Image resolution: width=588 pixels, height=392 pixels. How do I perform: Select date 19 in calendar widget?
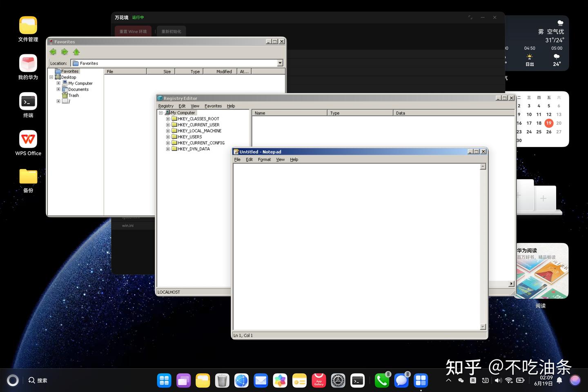[x=549, y=123]
